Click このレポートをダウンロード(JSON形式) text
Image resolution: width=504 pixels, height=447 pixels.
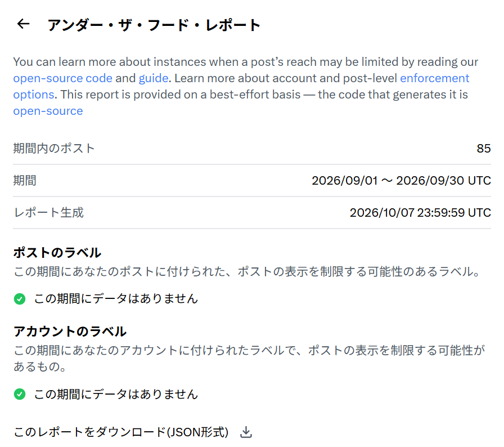tap(121, 432)
